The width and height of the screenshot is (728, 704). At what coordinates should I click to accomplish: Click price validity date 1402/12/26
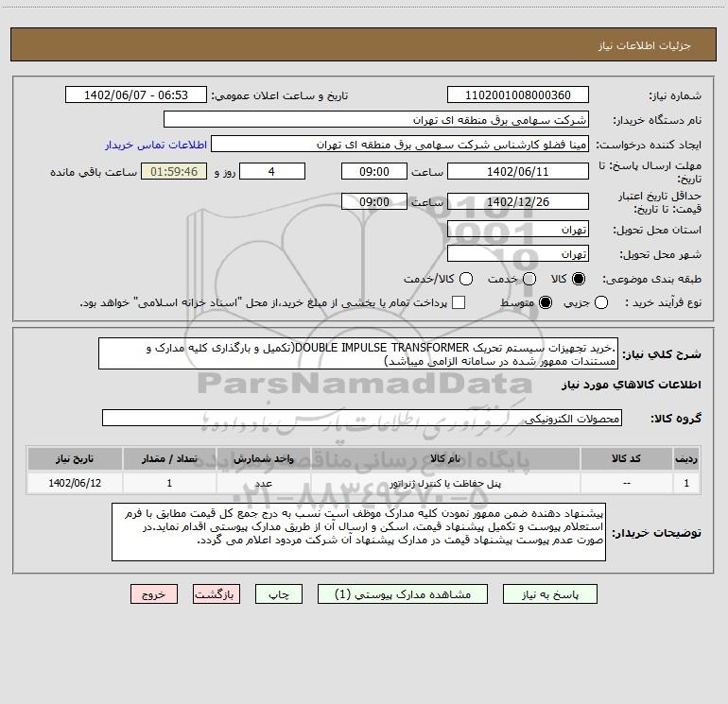point(518,201)
